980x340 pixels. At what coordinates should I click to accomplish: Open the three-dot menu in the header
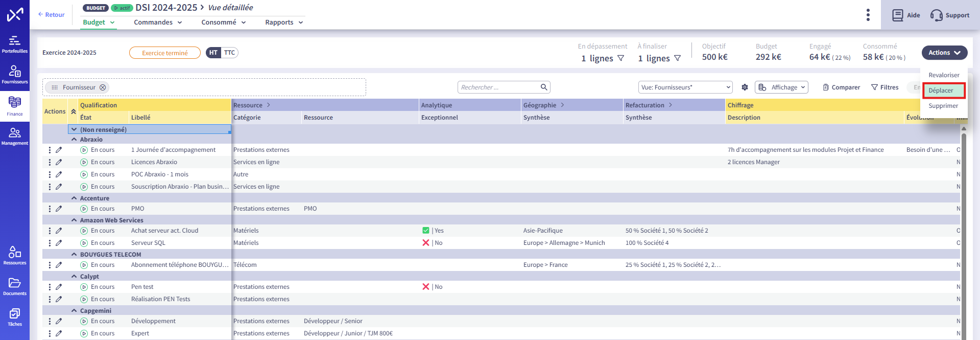coord(868,15)
